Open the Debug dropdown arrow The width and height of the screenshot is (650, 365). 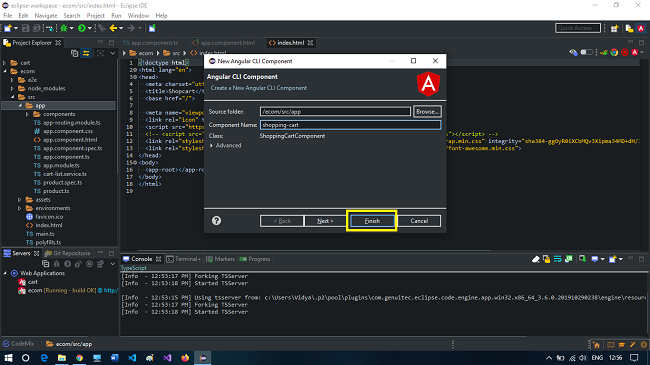click(x=71, y=28)
